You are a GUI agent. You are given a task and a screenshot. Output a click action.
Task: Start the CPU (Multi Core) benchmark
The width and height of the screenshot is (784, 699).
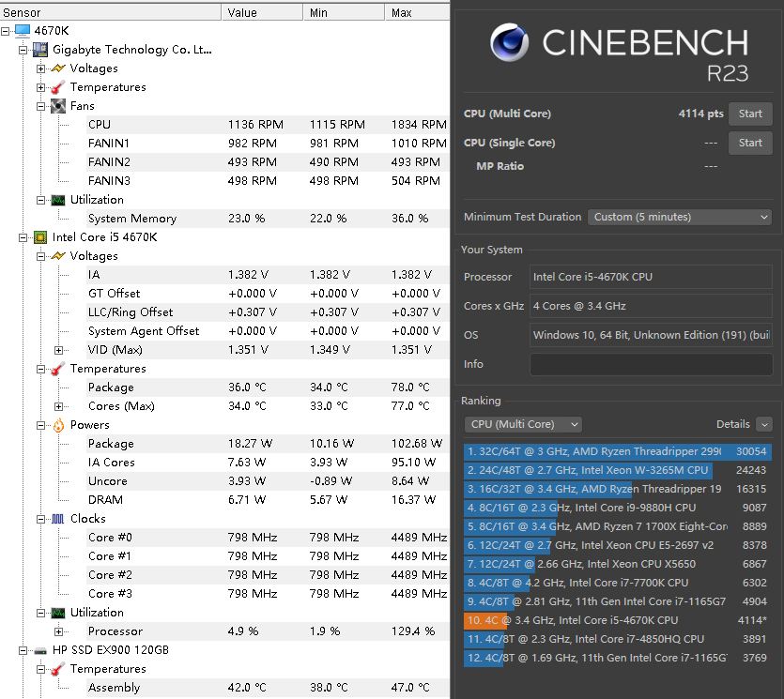click(x=750, y=114)
